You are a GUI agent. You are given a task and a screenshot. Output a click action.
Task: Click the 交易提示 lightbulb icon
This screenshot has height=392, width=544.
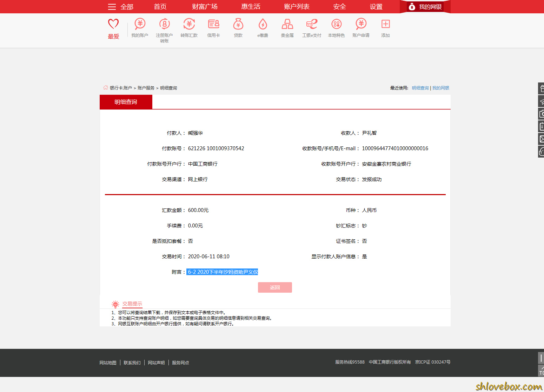pyautogui.click(x=115, y=304)
